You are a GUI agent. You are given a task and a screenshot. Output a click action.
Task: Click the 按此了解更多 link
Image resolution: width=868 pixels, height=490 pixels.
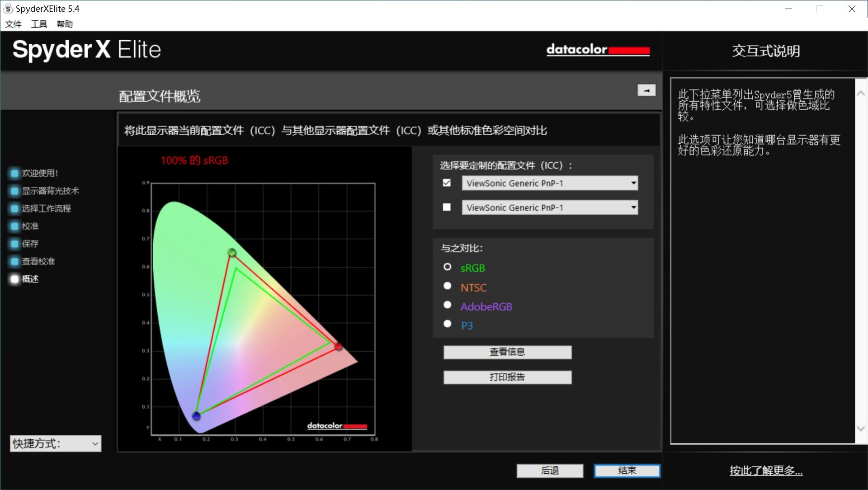click(x=765, y=471)
